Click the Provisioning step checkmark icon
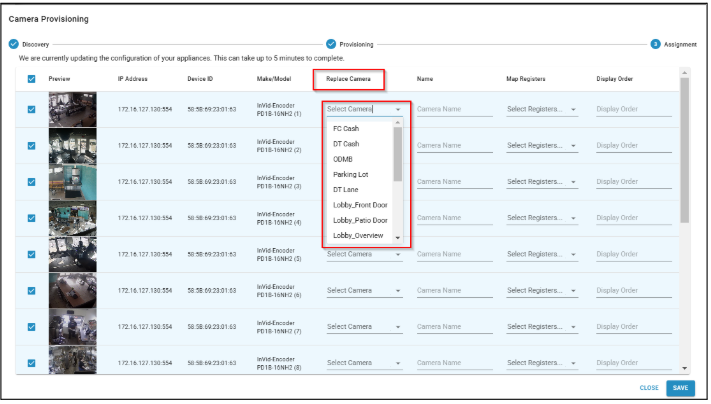The height and width of the screenshot is (404, 711). pyautogui.click(x=330, y=44)
